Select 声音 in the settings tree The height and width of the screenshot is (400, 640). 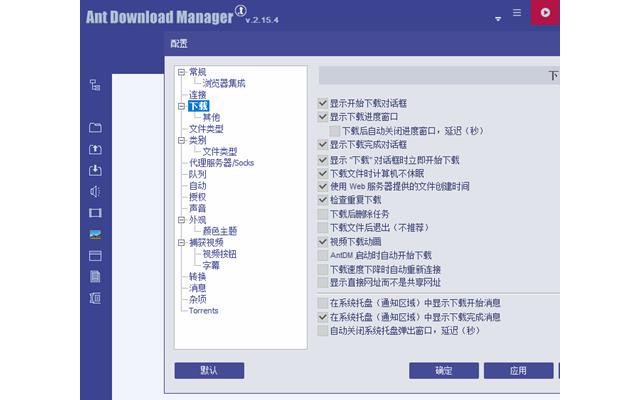pyautogui.click(x=198, y=209)
